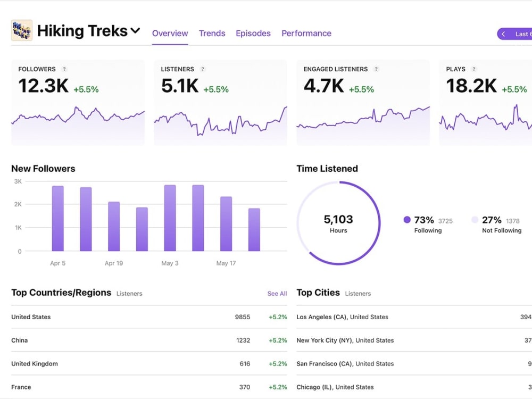532x399 pixels.
Task: Switch to the Trends tab
Action: coord(212,33)
